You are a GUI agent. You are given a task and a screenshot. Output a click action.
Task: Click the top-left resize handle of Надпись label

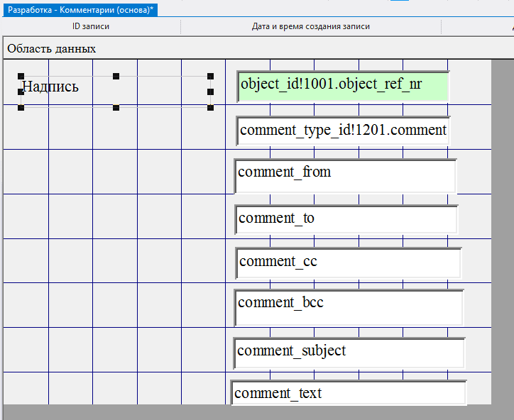click(21, 76)
